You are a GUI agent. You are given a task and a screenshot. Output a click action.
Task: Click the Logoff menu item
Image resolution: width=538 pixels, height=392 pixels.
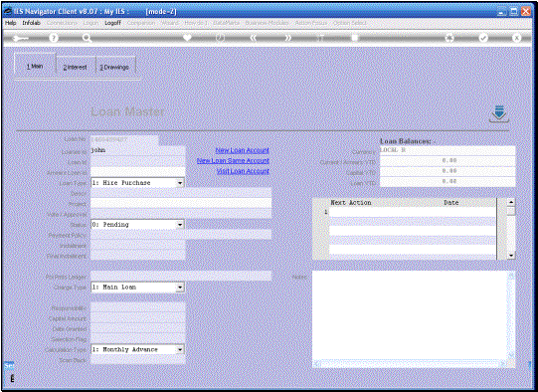pyautogui.click(x=113, y=23)
